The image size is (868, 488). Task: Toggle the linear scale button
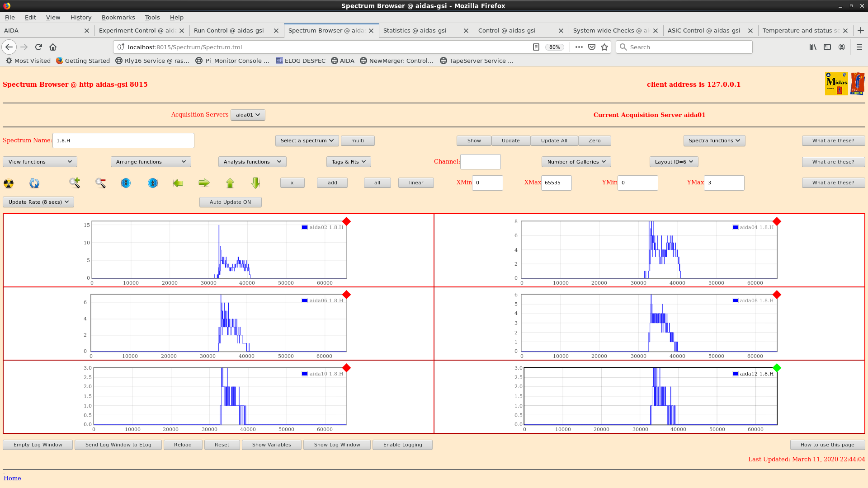416,183
